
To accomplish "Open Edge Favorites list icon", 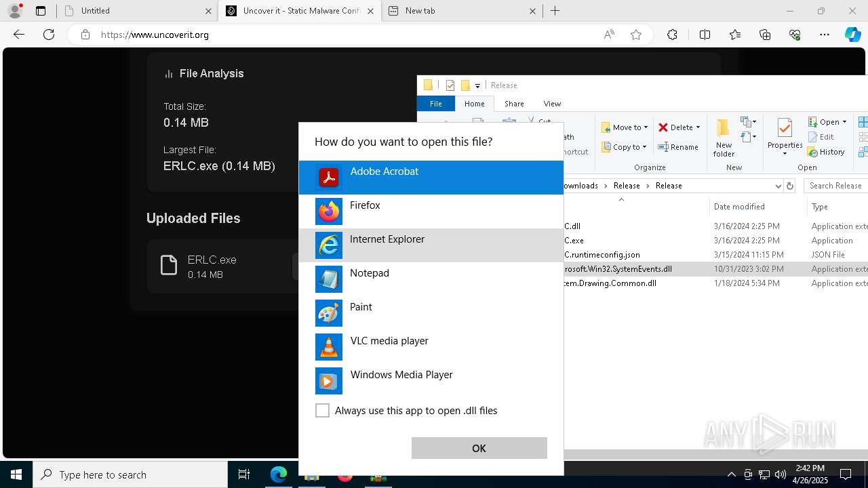I will (x=735, y=35).
